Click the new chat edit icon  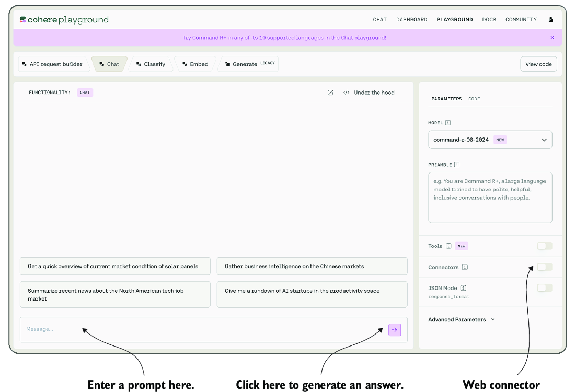[330, 93]
